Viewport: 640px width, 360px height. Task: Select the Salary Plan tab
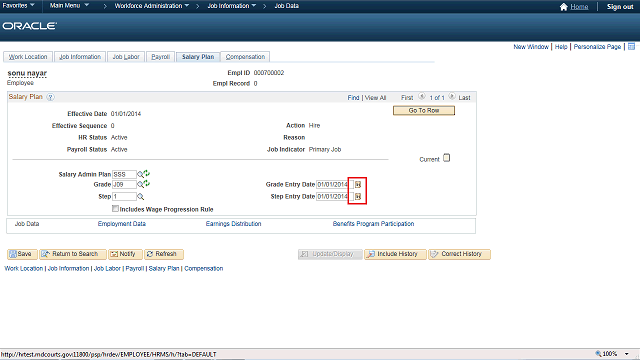tap(198, 57)
